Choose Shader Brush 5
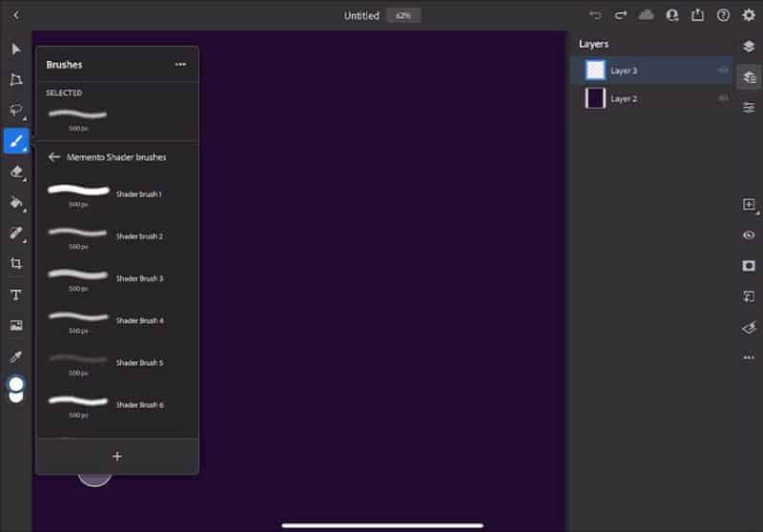Viewport: 763px width, 532px height. click(117, 364)
